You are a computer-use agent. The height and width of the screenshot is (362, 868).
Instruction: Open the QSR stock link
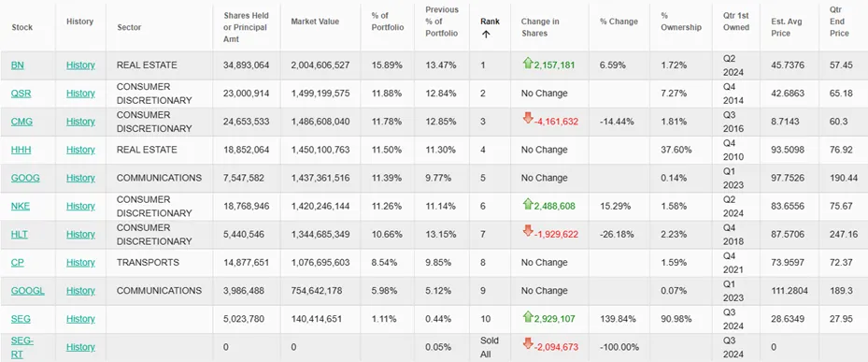[21, 94]
